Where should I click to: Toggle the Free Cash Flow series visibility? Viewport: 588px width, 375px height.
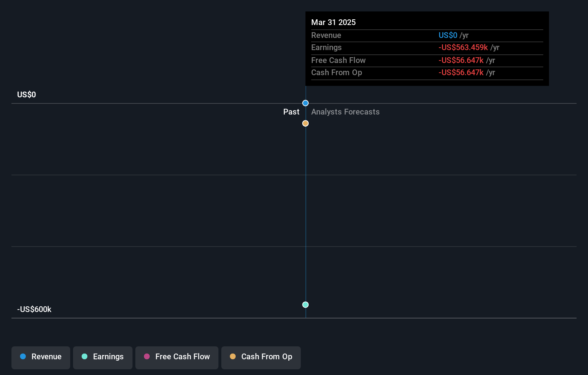tap(177, 357)
